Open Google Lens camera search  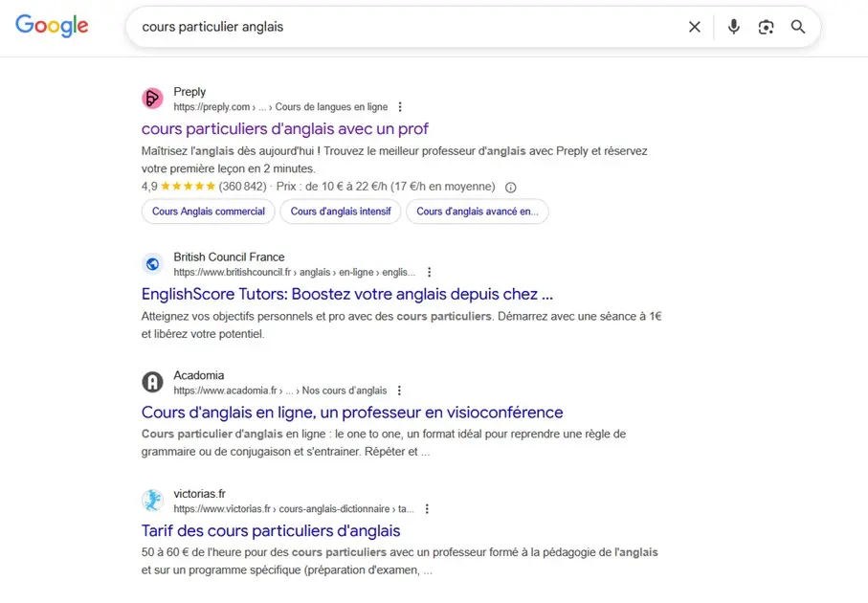(x=766, y=27)
